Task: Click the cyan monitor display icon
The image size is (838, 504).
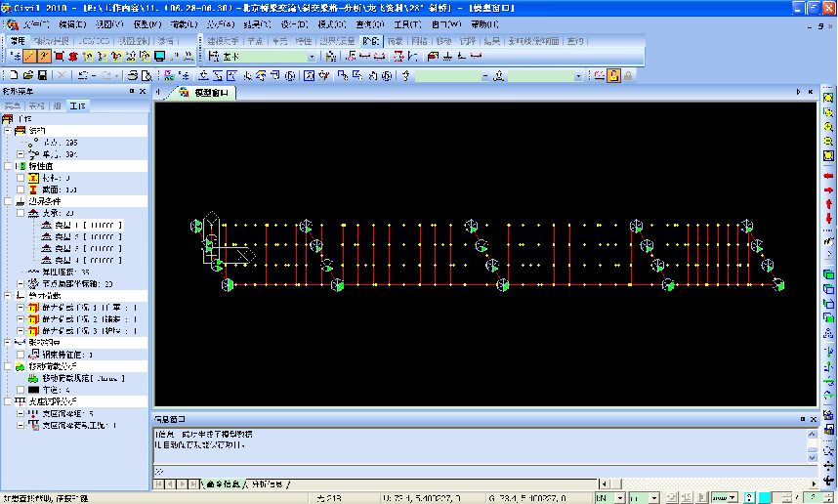Action: [160, 56]
